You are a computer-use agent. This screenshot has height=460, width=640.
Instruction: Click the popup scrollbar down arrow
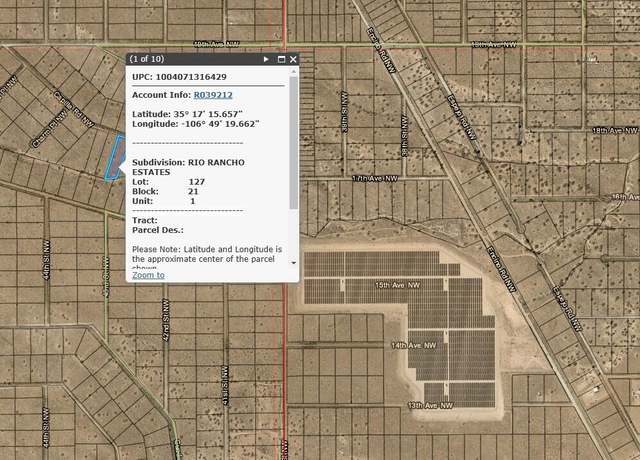(x=293, y=263)
